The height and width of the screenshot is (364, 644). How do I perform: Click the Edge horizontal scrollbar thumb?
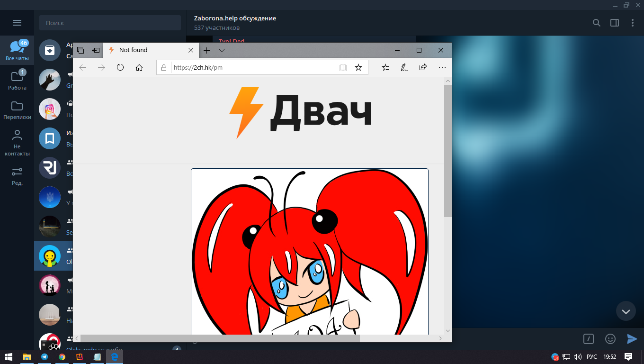tap(220, 338)
